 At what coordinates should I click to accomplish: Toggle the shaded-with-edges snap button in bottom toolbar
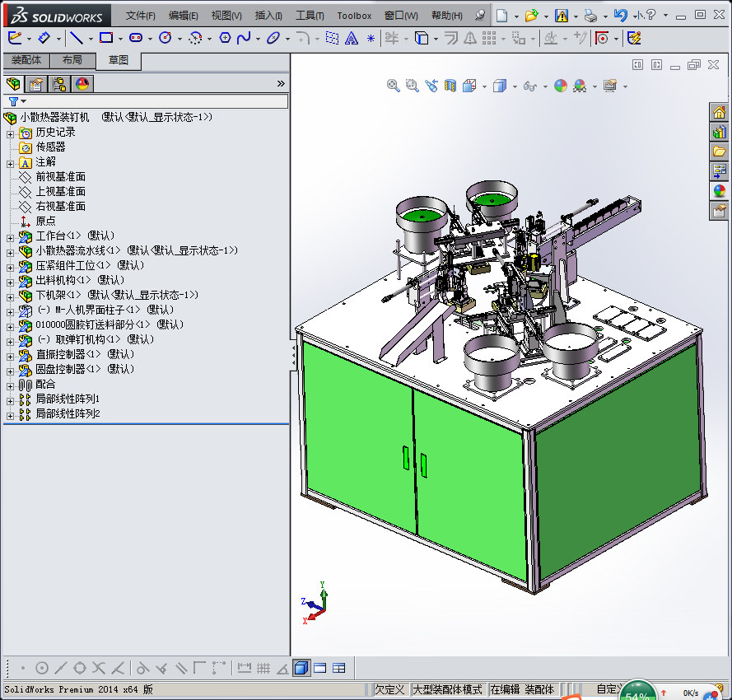click(x=301, y=668)
